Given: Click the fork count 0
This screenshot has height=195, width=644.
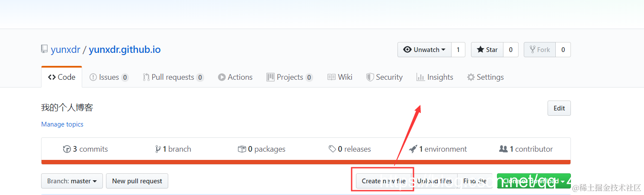Looking at the screenshot, I should (563, 50).
